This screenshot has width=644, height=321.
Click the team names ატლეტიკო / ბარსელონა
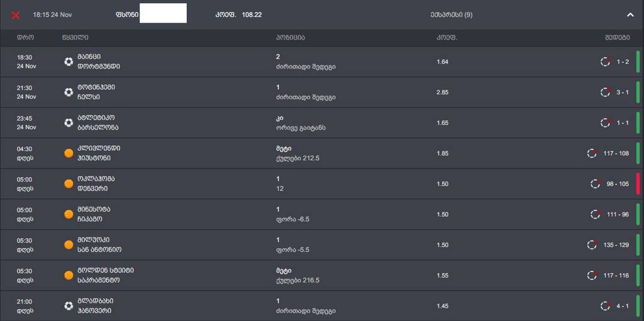pyautogui.click(x=97, y=122)
